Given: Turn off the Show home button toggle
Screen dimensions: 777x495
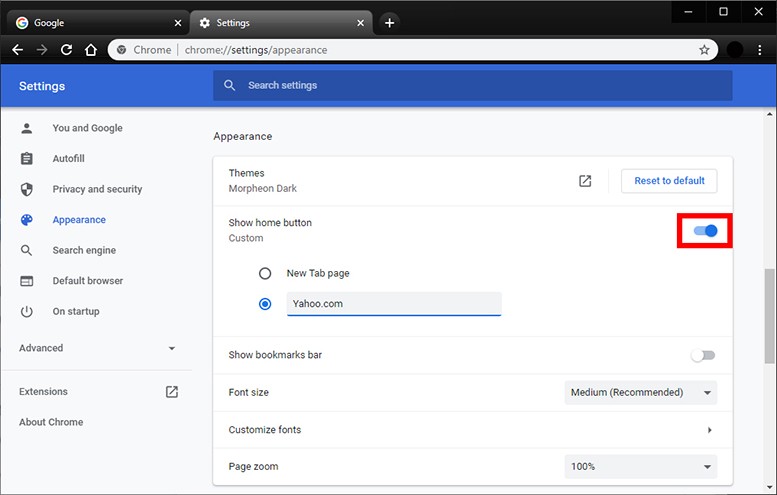Looking at the screenshot, I should tap(705, 231).
